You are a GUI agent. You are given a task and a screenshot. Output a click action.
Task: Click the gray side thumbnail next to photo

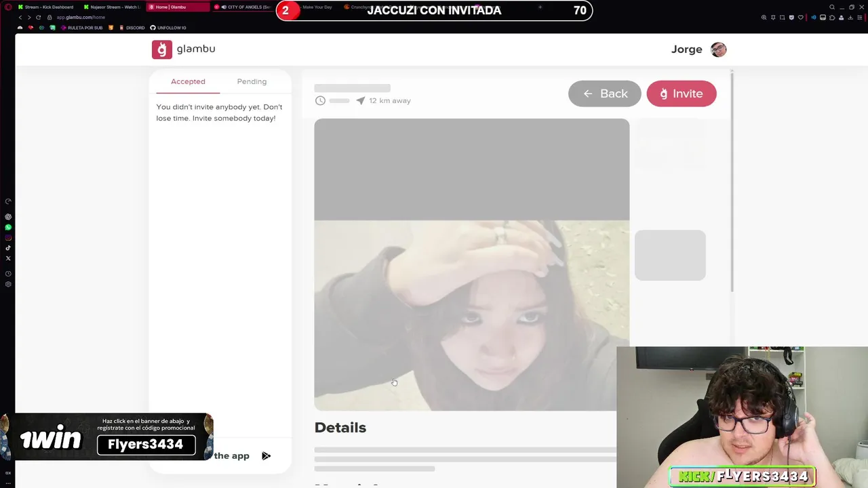(x=670, y=255)
